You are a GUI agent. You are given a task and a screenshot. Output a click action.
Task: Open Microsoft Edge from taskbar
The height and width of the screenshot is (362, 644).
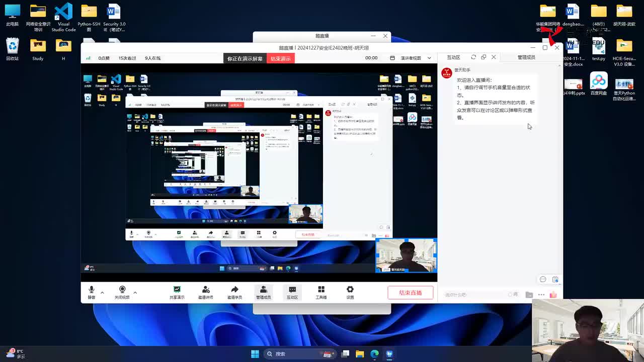click(374, 354)
